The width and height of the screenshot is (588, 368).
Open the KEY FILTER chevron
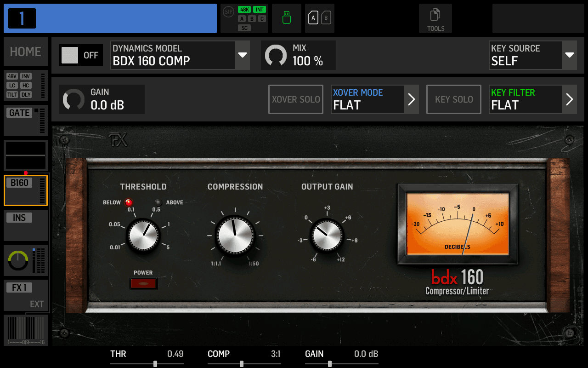coord(570,99)
